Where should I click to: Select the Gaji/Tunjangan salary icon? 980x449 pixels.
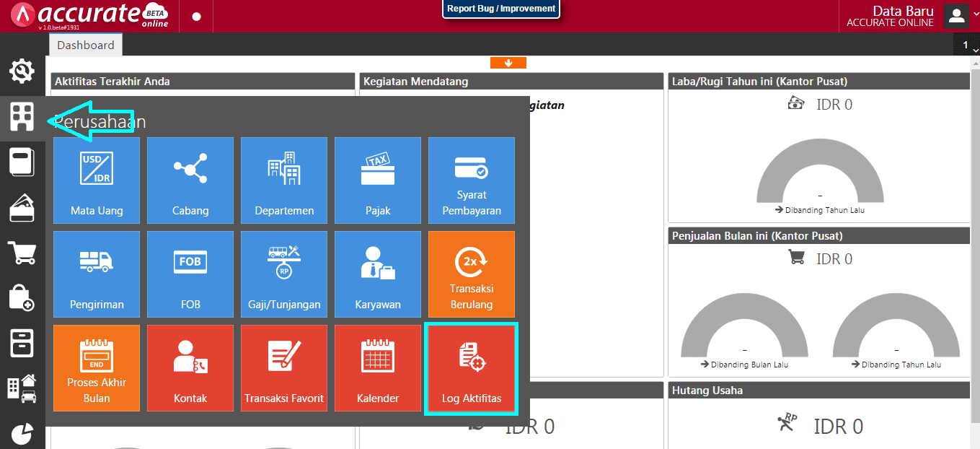pos(283,274)
